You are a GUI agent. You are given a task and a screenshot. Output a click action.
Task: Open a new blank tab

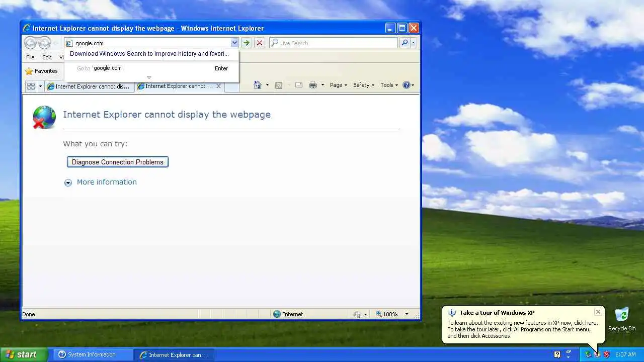pos(231,86)
